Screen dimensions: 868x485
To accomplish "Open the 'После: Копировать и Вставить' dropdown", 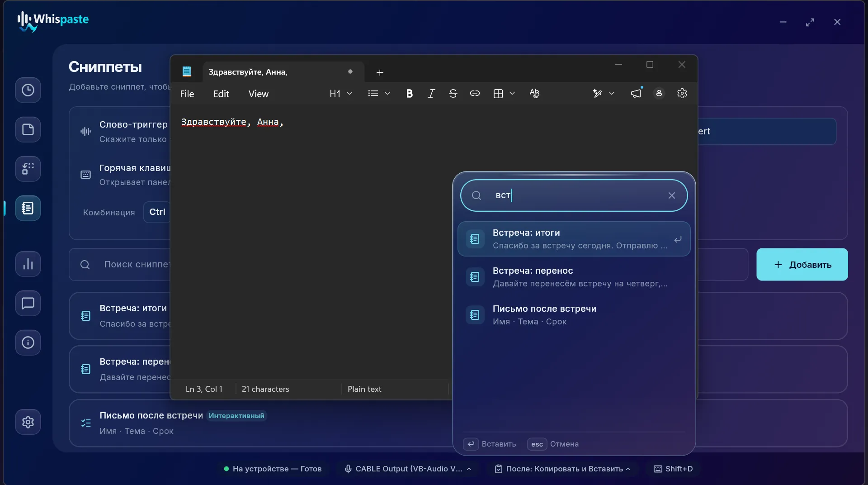I will (x=562, y=469).
